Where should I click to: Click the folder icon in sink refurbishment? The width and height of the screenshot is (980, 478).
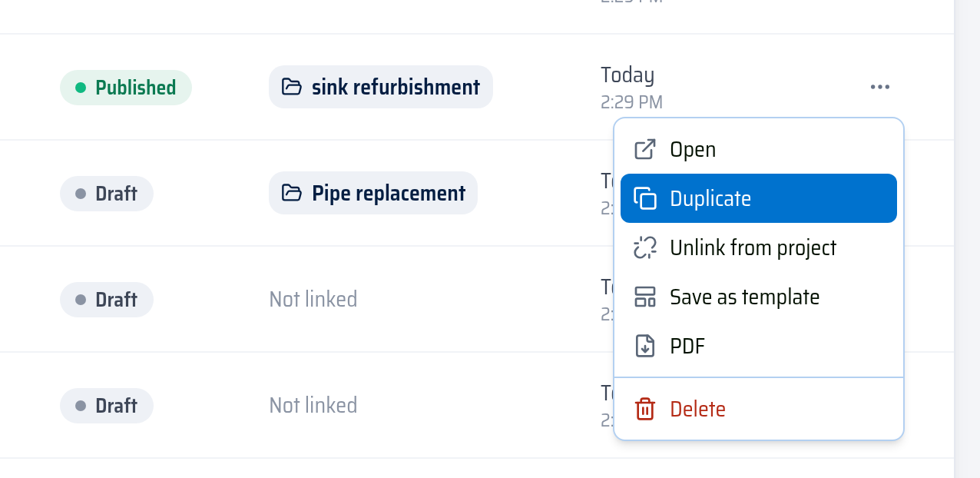click(x=292, y=87)
